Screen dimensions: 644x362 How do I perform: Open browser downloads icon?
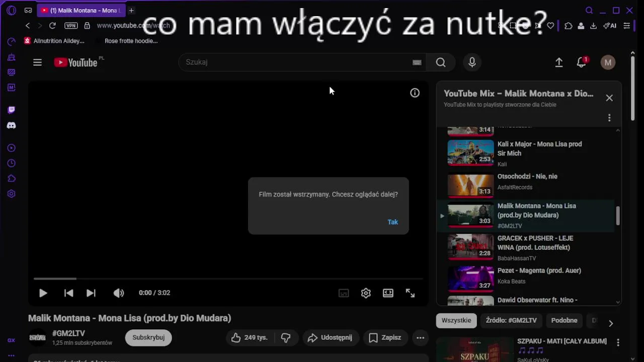pyautogui.click(x=593, y=26)
